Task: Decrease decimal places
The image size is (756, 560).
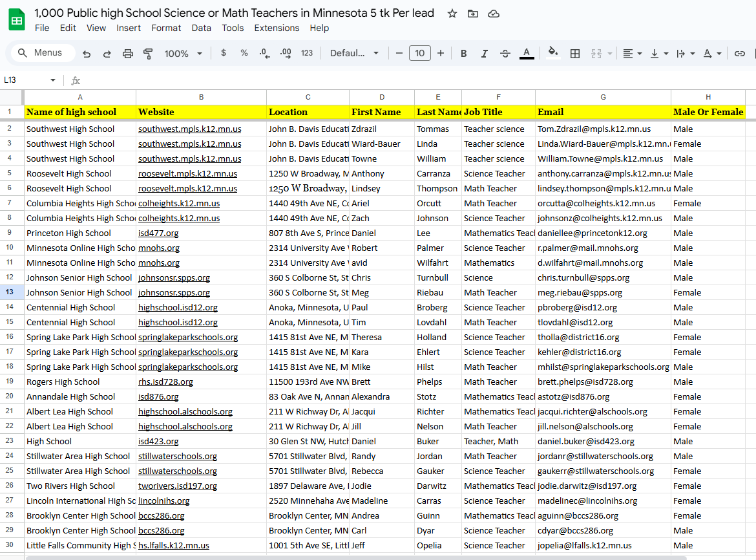Action: coord(264,53)
